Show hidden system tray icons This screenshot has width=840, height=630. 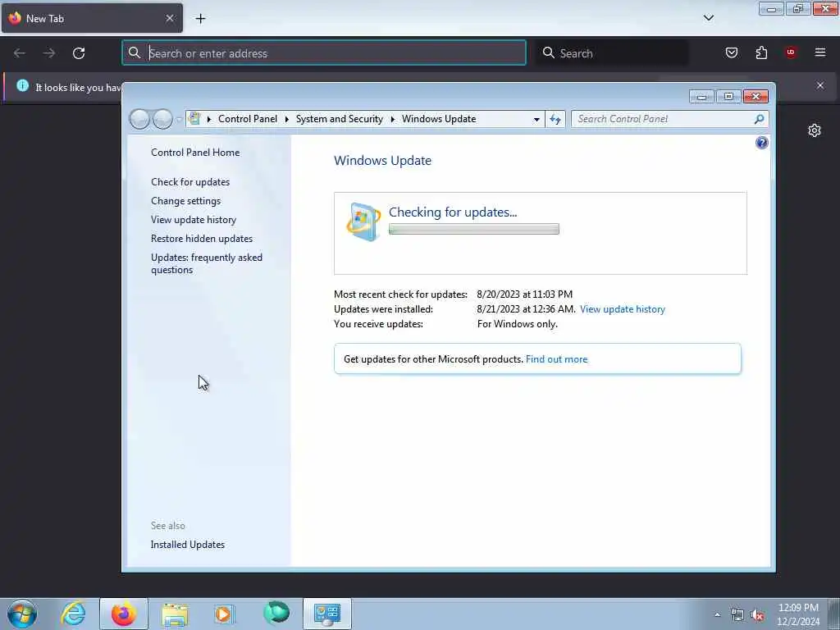[717, 614]
